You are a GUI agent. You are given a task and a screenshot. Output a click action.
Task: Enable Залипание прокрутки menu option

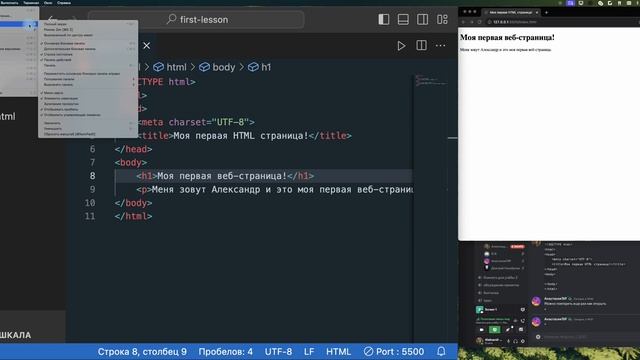click(x=88, y=104)
